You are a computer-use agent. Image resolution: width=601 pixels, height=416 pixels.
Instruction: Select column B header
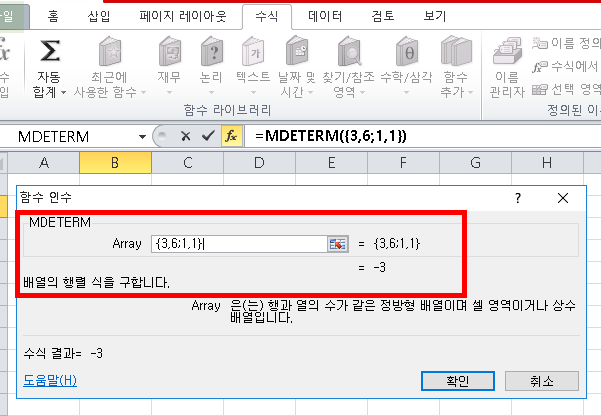(115, 163)
